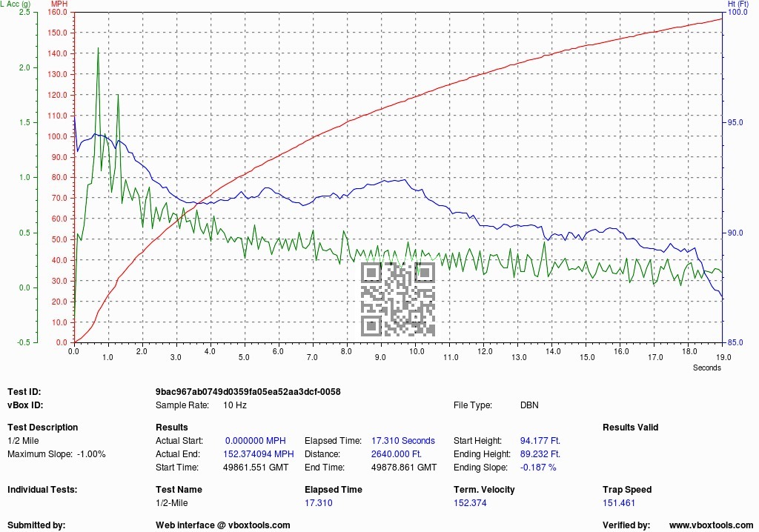Click the QR code on the chart
This screenshot has width=759, height=532.
(398, 299)
